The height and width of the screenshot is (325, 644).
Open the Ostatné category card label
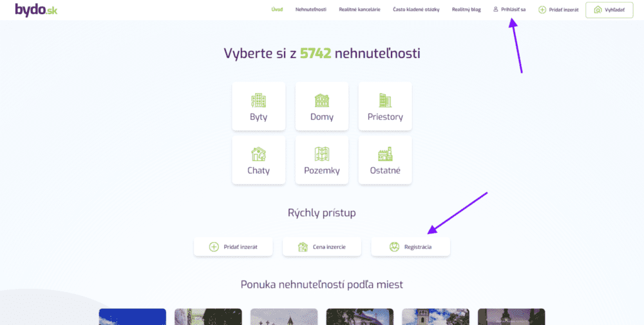click(x=385, y=170)
